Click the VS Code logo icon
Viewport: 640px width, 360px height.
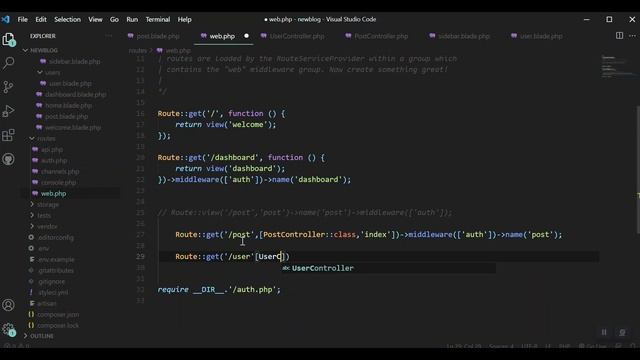[6, 19]
